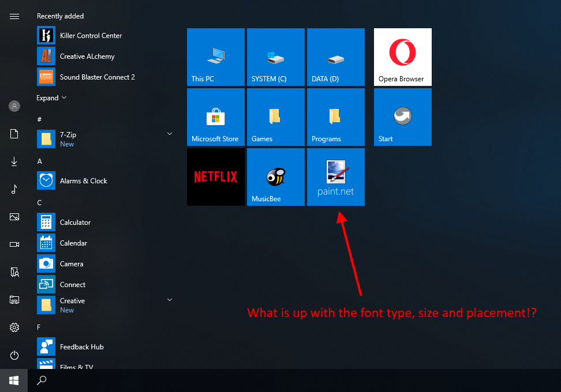Image resolution: width=561 pixels, height=392 pixels.
Task: Open Windows Settings from the sidebar
Action: point(14,327)
